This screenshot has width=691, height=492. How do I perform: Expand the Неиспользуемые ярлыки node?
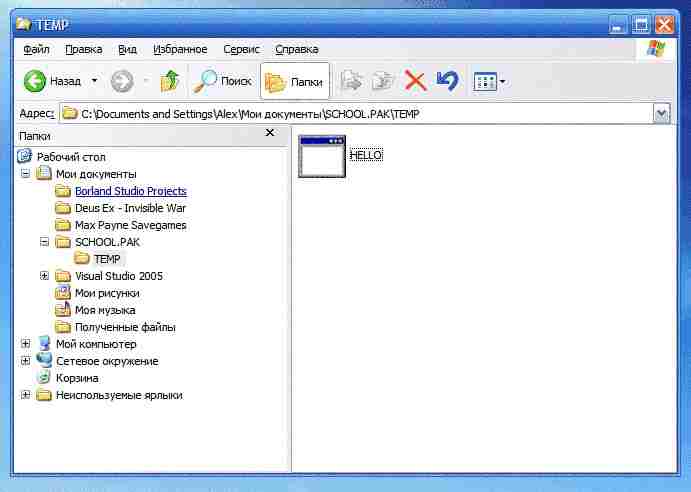(26, 395)
